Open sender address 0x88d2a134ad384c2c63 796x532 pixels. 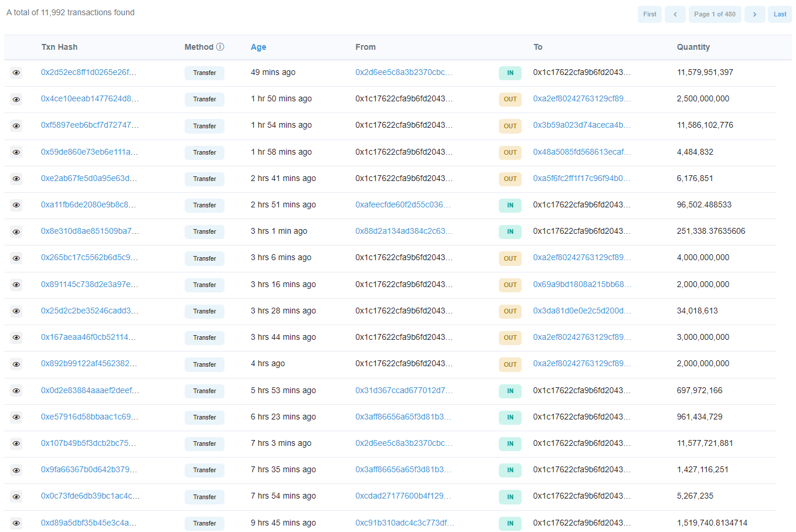click(404, 231)
